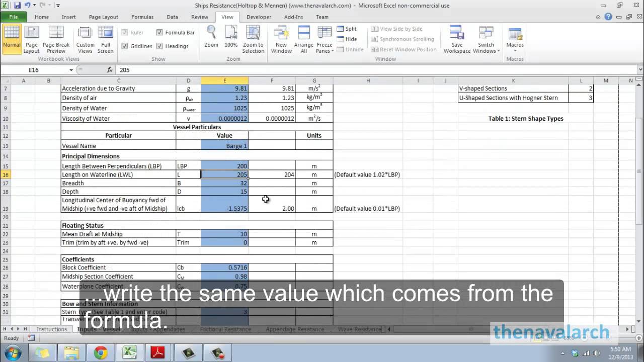Image resolution: width=644 pixels, height=362 pixels.
Task: Show hidden system tray icons
Action: pyautogui.click(x=562, y=353)
